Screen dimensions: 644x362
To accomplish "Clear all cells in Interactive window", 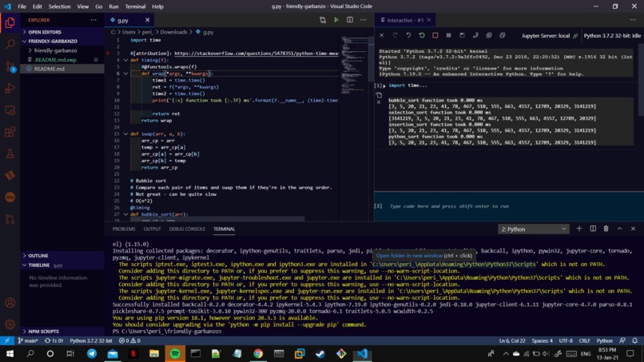I will (x=382, y=35).
